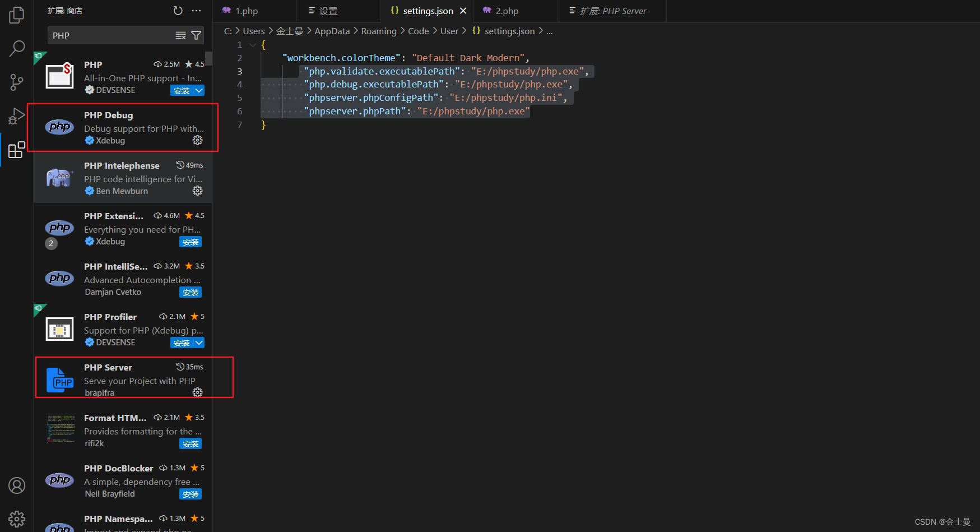The width and height of the screenshot is (980, 532).
Task: Open the PHP Intelephense extension title
Action: 122,165
